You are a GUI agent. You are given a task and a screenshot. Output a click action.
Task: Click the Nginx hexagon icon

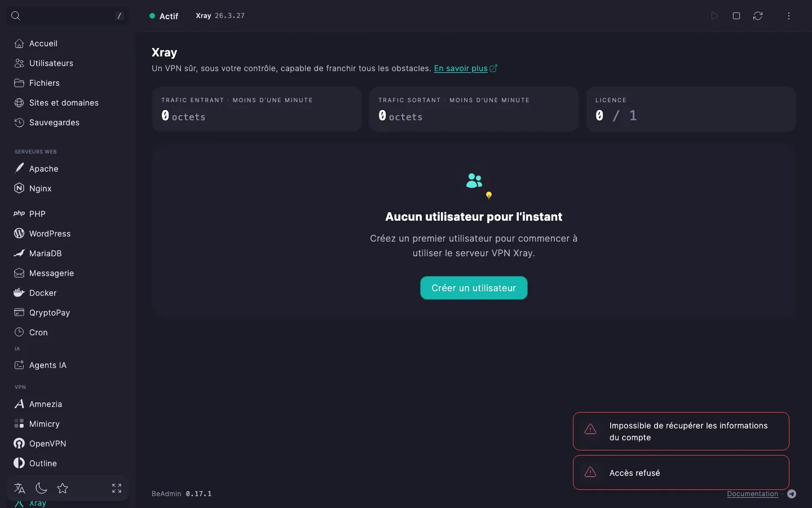click(19, 188)
